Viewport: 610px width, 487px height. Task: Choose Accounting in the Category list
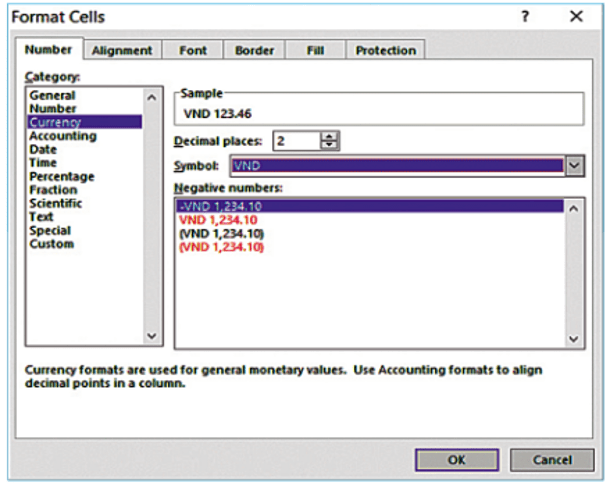point(63,136)
